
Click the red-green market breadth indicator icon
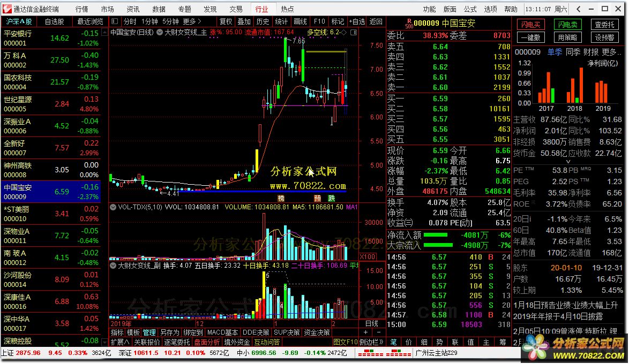point(384,353)
